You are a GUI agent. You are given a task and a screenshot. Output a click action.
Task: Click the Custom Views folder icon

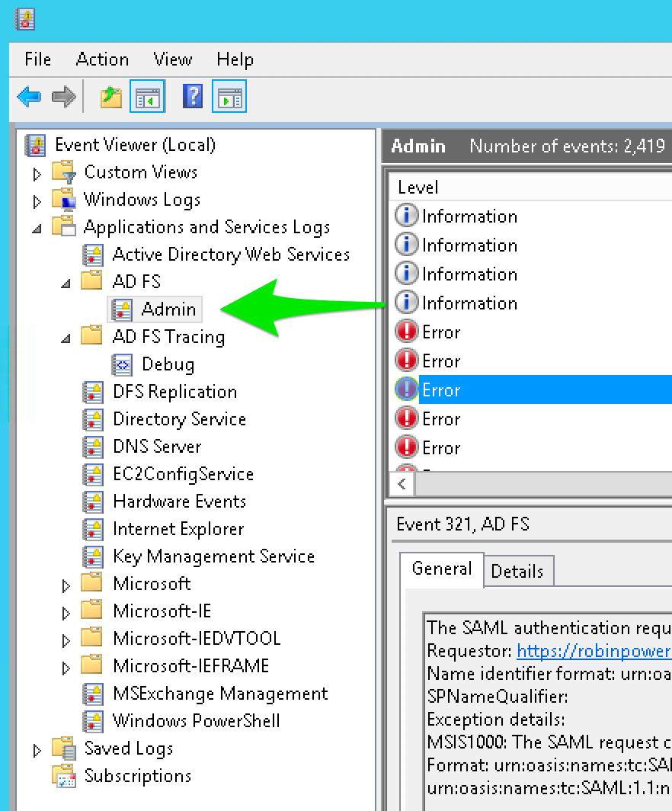point(64,172)
